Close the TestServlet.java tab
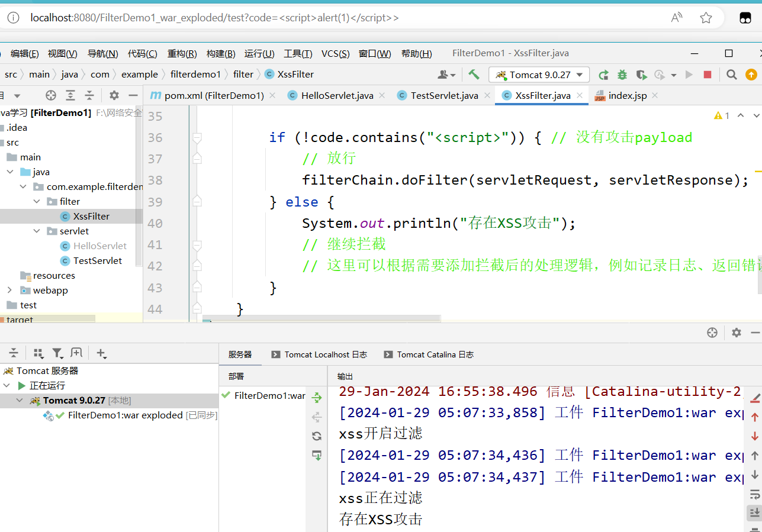The width and height of the screenshot is (762, 532). point(487,95)
